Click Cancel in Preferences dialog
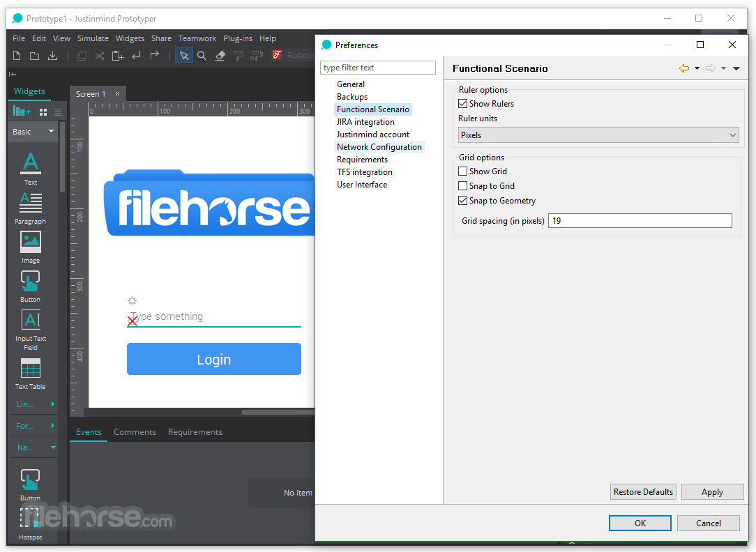Viewport: 756px width, 552px height. tap(709, 523)
